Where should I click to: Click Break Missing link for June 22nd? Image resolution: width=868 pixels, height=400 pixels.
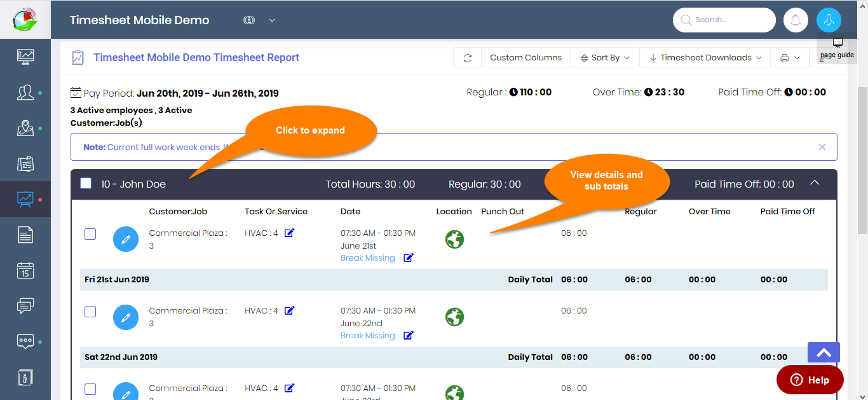[x=368, y=336]
